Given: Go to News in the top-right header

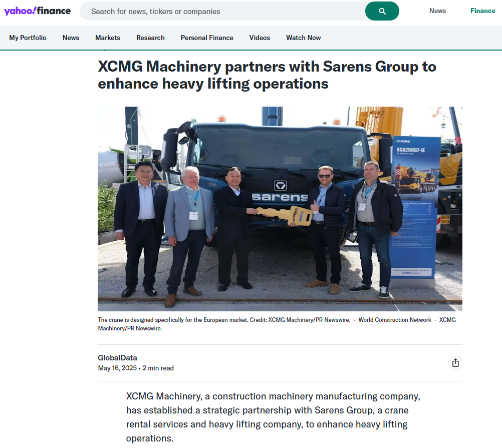Looking at the screenshot, I should 437,11.
